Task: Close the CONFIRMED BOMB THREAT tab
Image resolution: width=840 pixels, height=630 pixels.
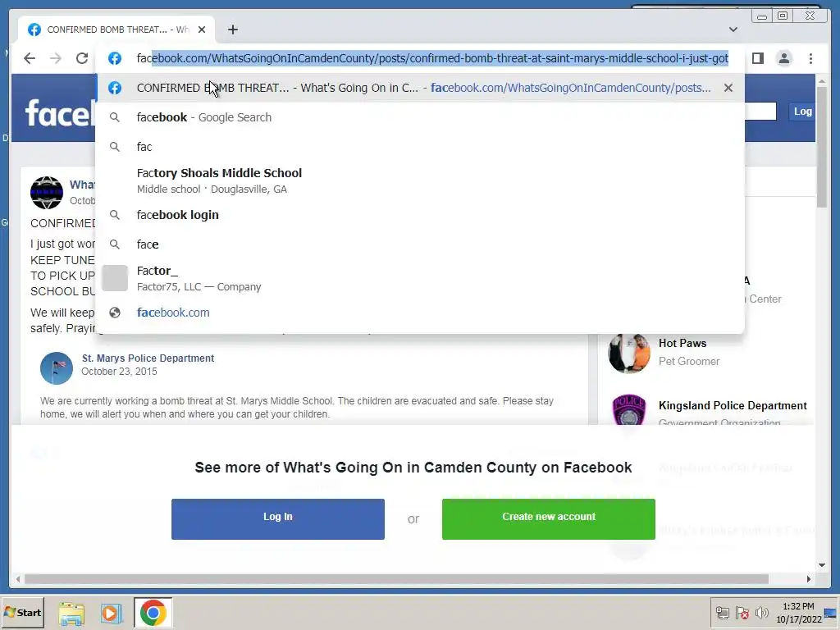Action: point(202,30)
